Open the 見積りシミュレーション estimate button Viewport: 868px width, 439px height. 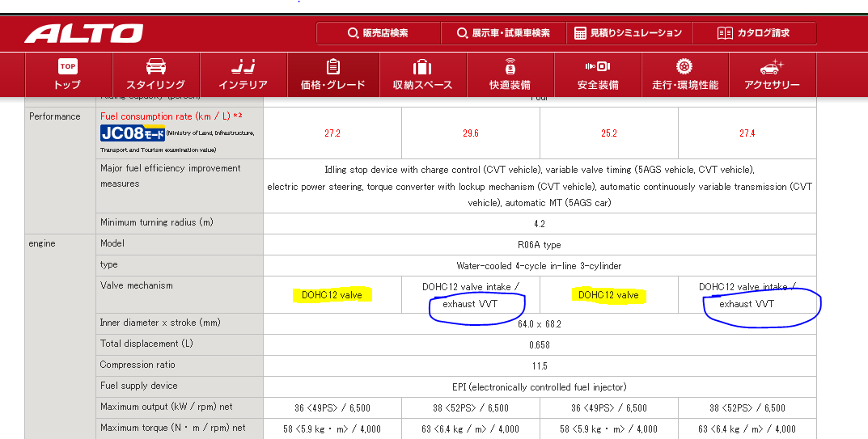coord(629,33)
